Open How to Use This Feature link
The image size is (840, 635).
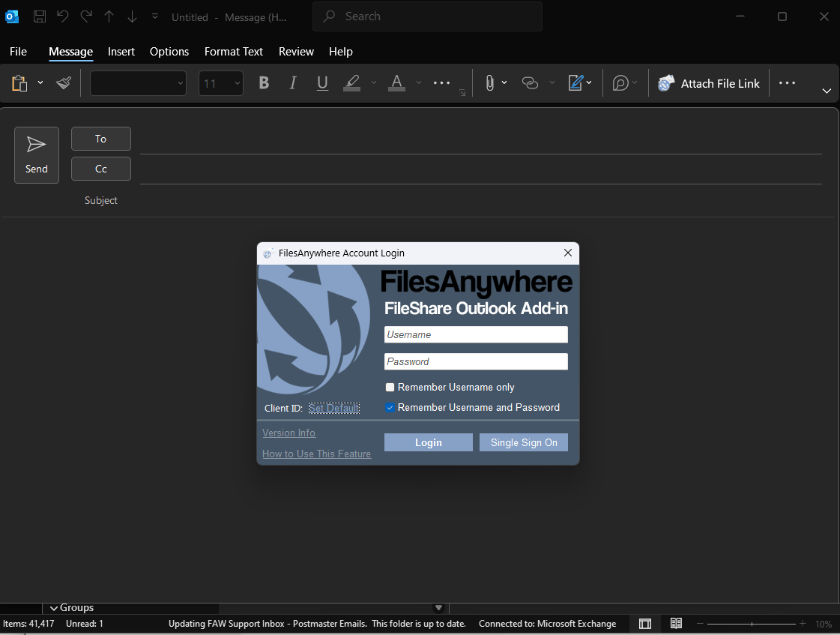click(x=317, y=454)
